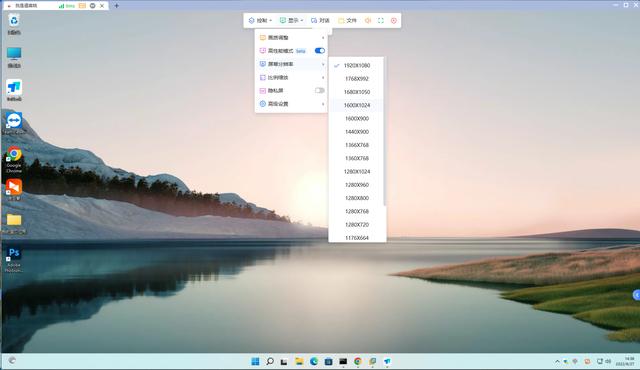Open the TeamViewer desktop icon
This screenshot has width=640, height=370.
[14, 123]
